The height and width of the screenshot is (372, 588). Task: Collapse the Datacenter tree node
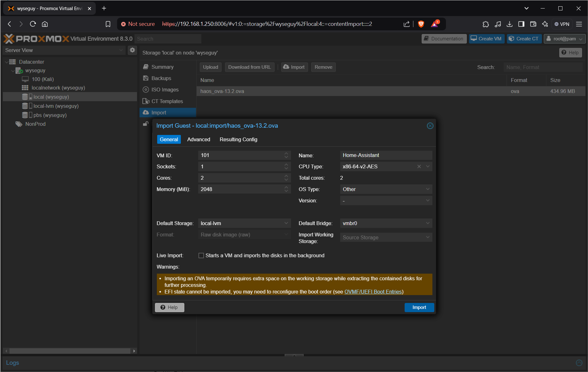[x=6, y=62]
